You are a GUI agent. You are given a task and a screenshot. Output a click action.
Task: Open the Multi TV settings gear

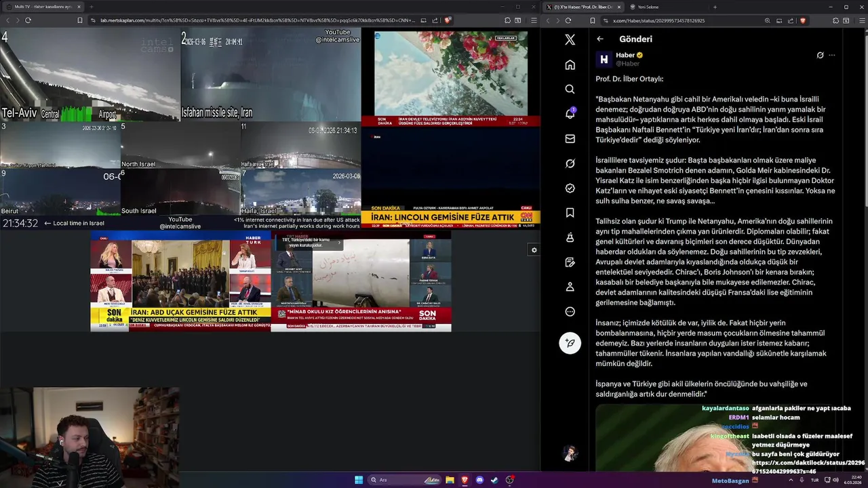pos(534,250)
